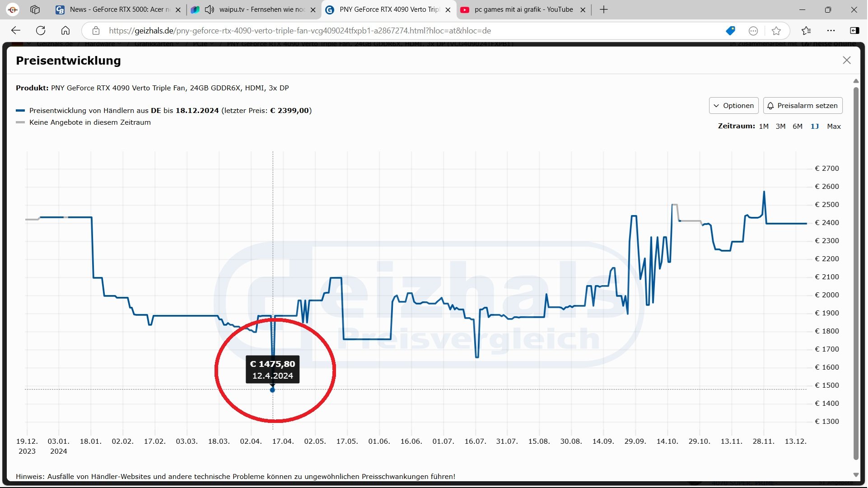The height and width of the screenshot is (488, 868).
Task: Open the favorites list icon
Action: coord(806,31)
